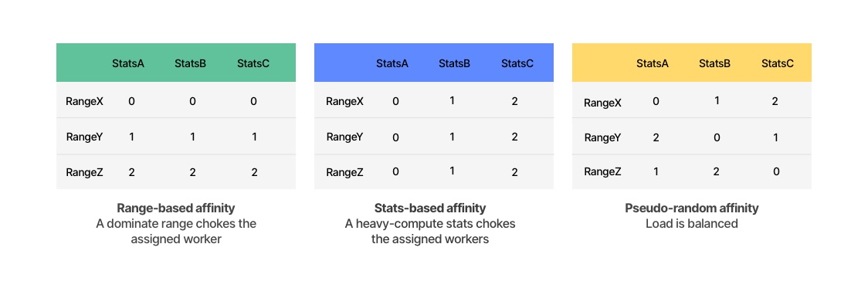Select RangeY row label in blue table
868x288 pixels.
344,136
